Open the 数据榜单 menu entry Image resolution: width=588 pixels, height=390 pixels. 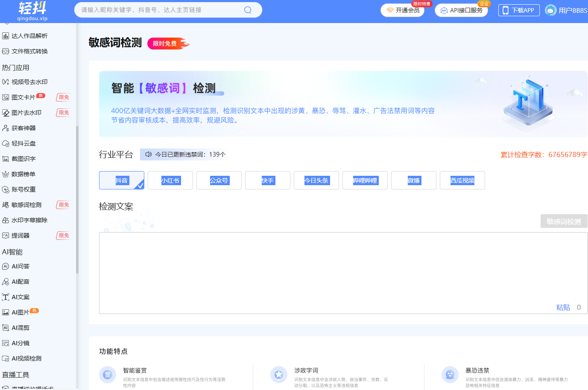coord(23,174)
